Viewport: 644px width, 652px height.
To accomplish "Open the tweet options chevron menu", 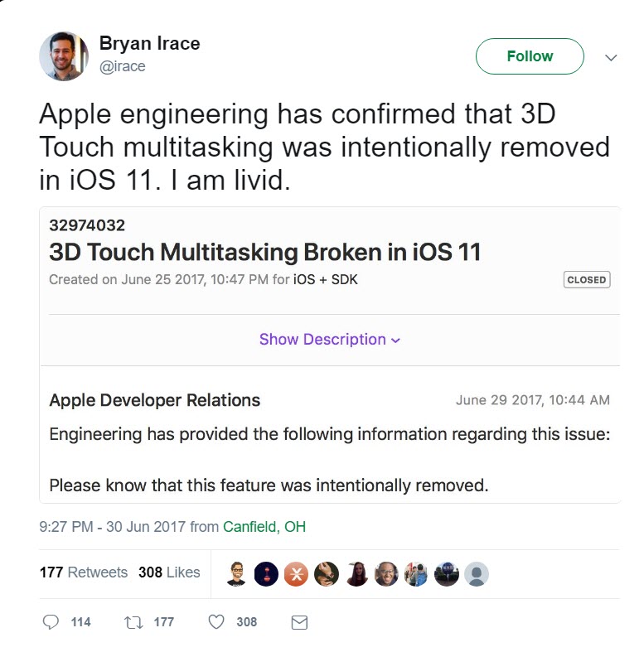I will pyautogui.click(x=612, y=57).
